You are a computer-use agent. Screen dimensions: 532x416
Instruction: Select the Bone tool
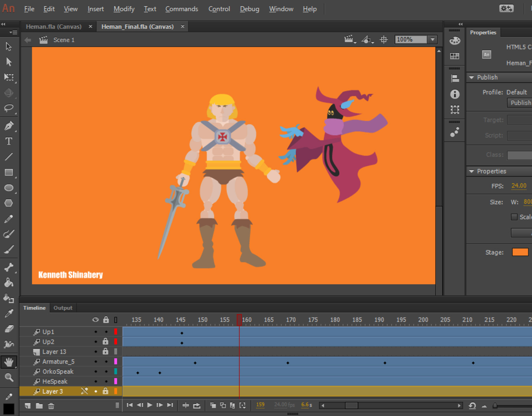click(x=9, y=267)
